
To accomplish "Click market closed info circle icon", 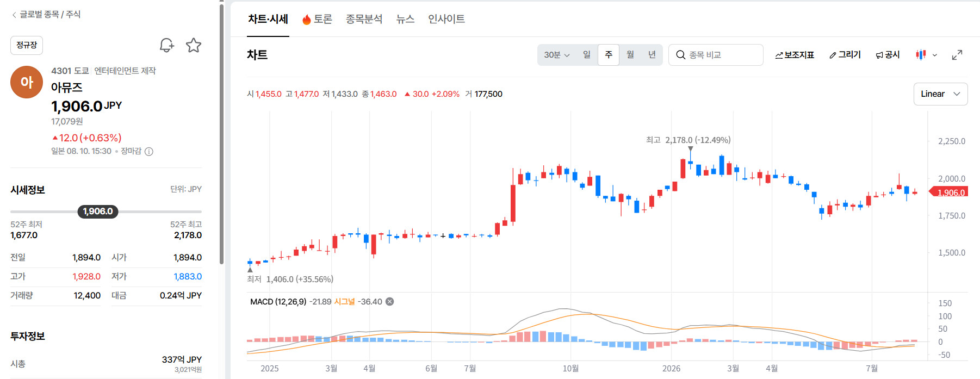I will click(149, 152).
